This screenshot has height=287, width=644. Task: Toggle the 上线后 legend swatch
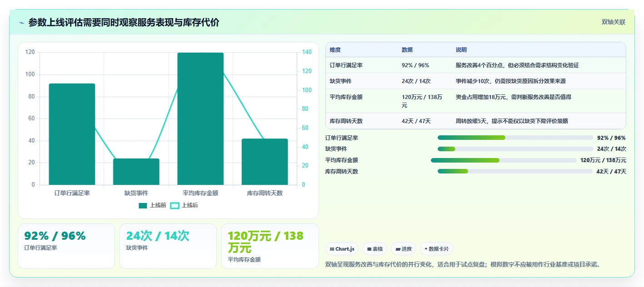tap(175, 206)
